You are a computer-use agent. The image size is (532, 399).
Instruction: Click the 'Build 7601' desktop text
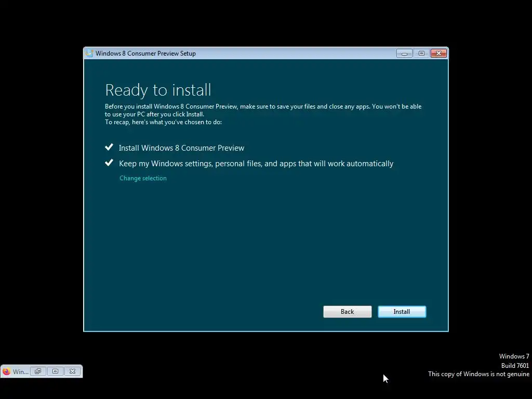tap(515, 365)
